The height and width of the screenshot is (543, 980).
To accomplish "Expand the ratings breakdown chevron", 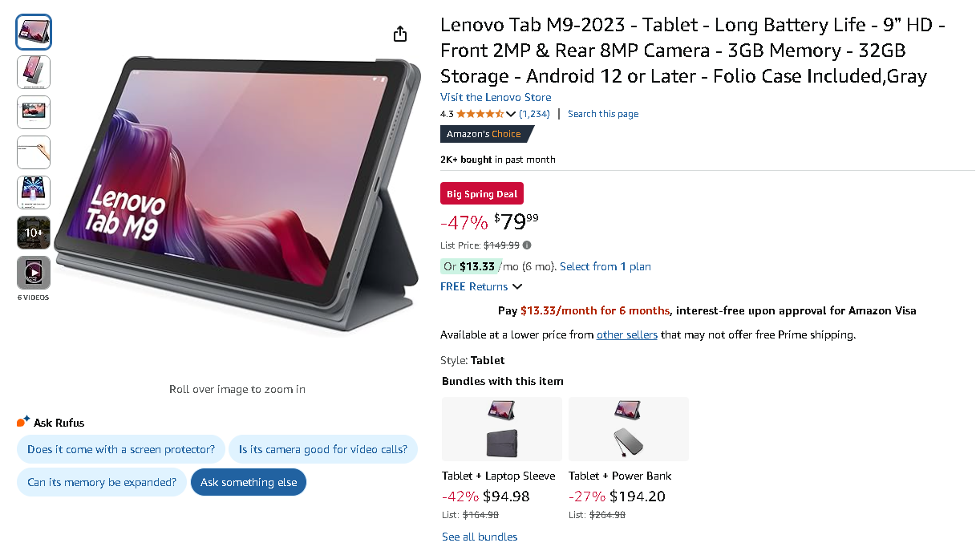I will tap(511, 114).
